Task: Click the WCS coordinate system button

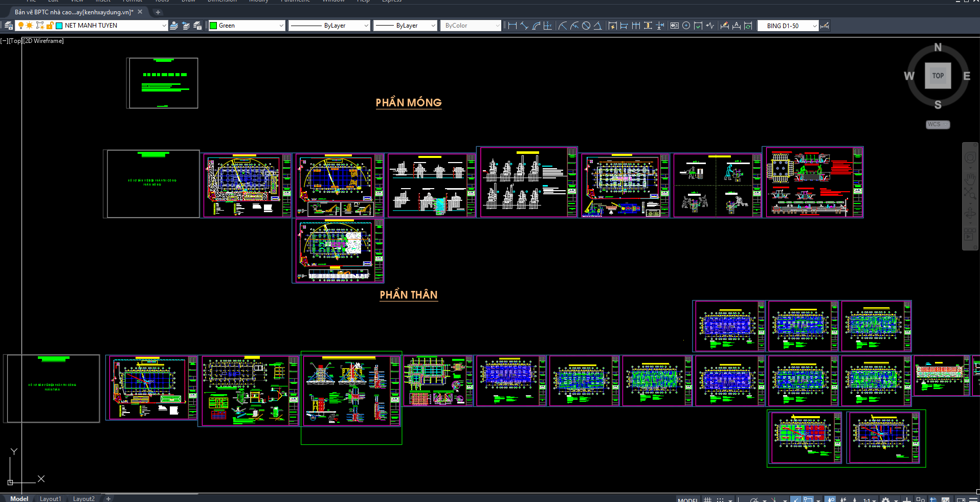Action: tap(938, 124)
